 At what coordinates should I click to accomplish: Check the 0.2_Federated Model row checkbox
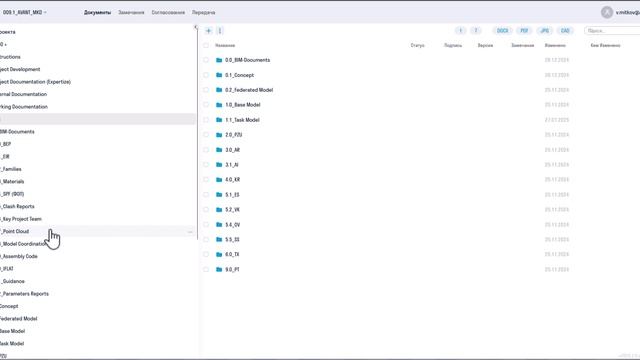coord(206,90)
